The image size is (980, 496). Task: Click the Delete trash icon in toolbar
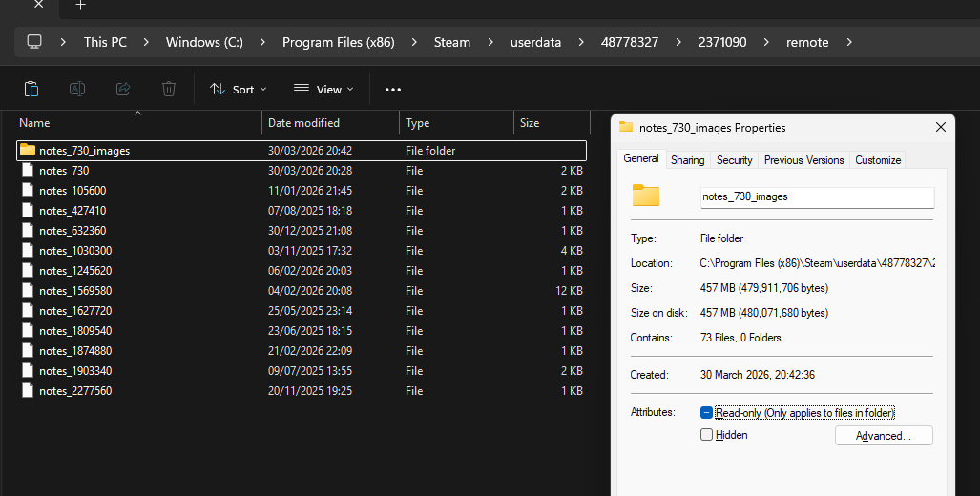tap(169, 89)
